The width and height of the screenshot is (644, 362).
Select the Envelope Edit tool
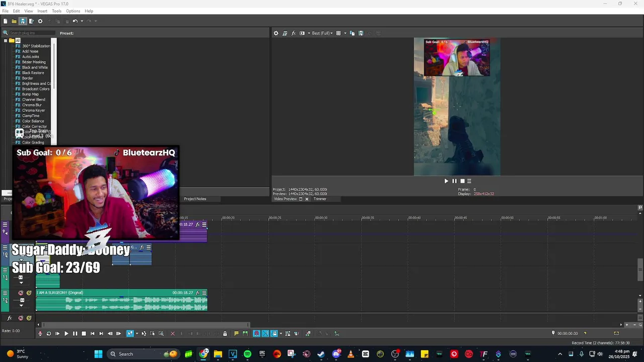(144, 333)
